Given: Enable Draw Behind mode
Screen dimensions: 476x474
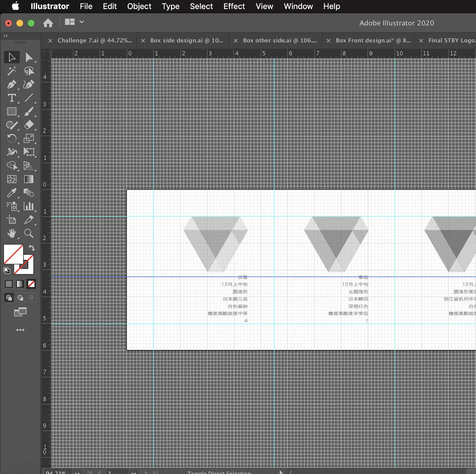Looking at the screenshot, I should point(20,297).
